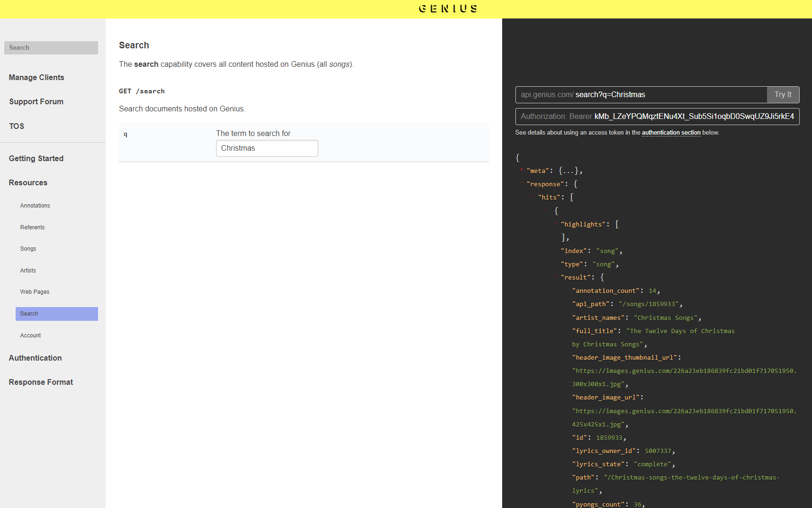Collapse the "highlights" array node

pyautogui.click(x=556, y=223)
